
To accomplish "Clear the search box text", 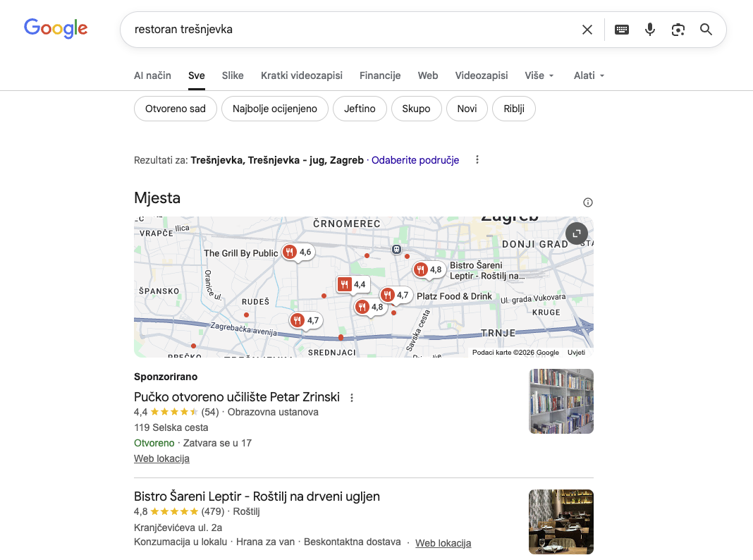I will (587, 30).
